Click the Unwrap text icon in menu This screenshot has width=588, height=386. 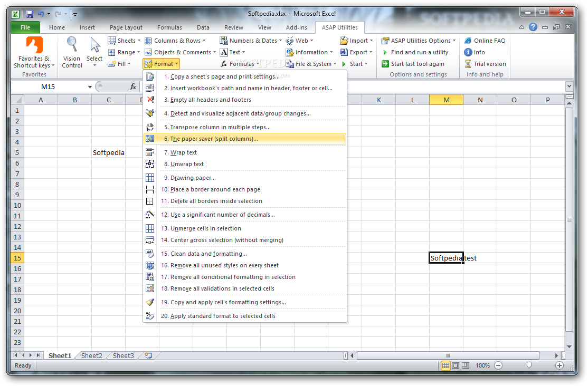[x=149, y=164]
